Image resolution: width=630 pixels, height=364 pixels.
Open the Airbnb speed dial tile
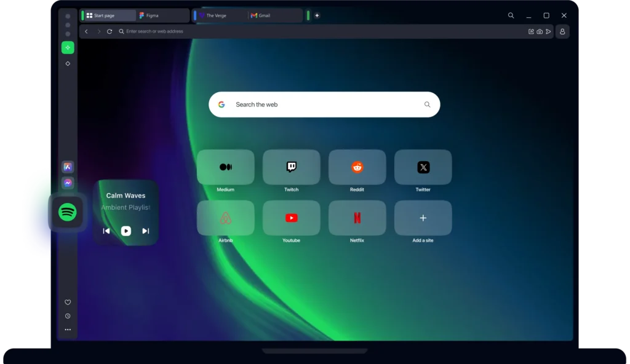(225, 218)
